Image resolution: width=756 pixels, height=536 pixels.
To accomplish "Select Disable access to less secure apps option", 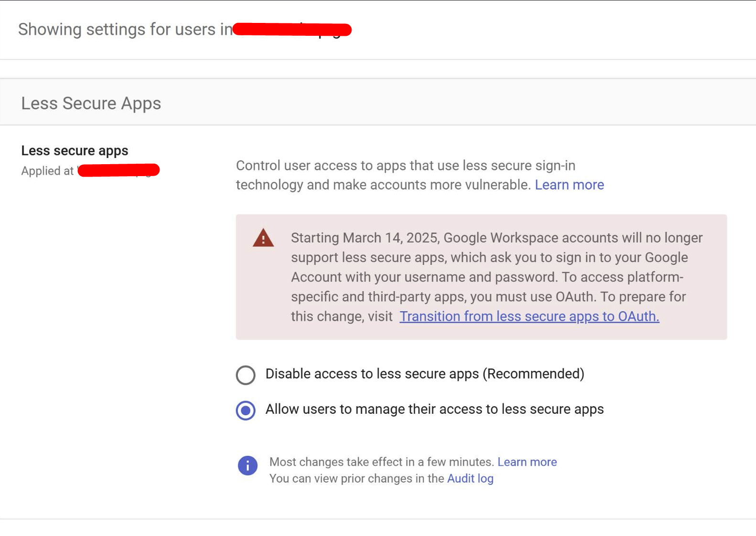I will click(245, 375).
